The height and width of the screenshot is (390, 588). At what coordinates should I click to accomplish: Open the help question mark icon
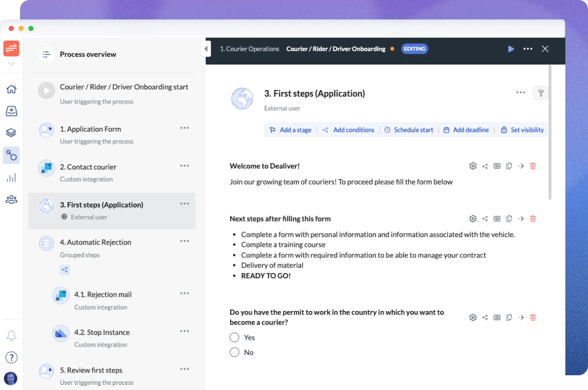click(11, 357)
